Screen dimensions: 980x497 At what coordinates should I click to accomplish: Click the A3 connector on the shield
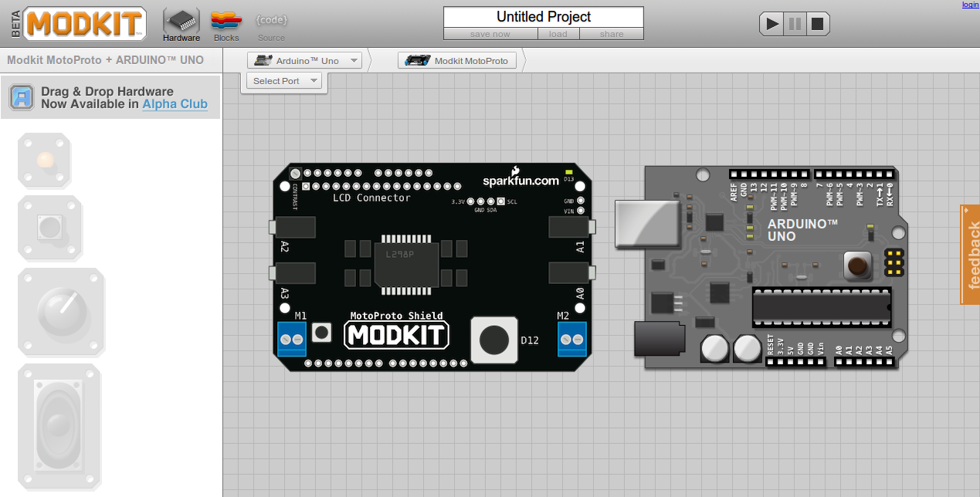tap(292, 272)
